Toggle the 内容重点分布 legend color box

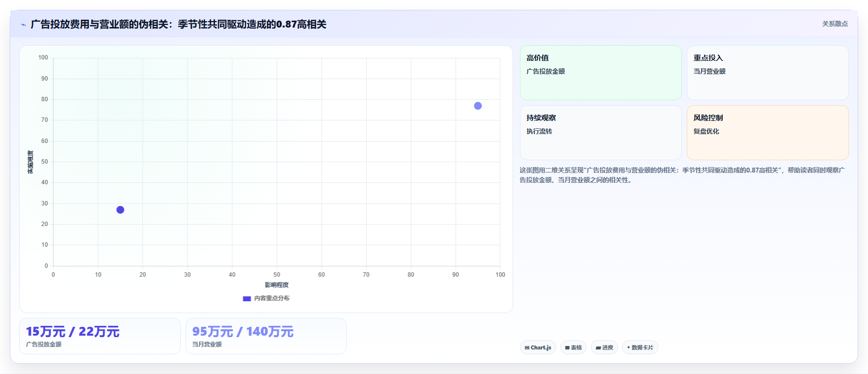pyautogui.click(x=247, y=298)
